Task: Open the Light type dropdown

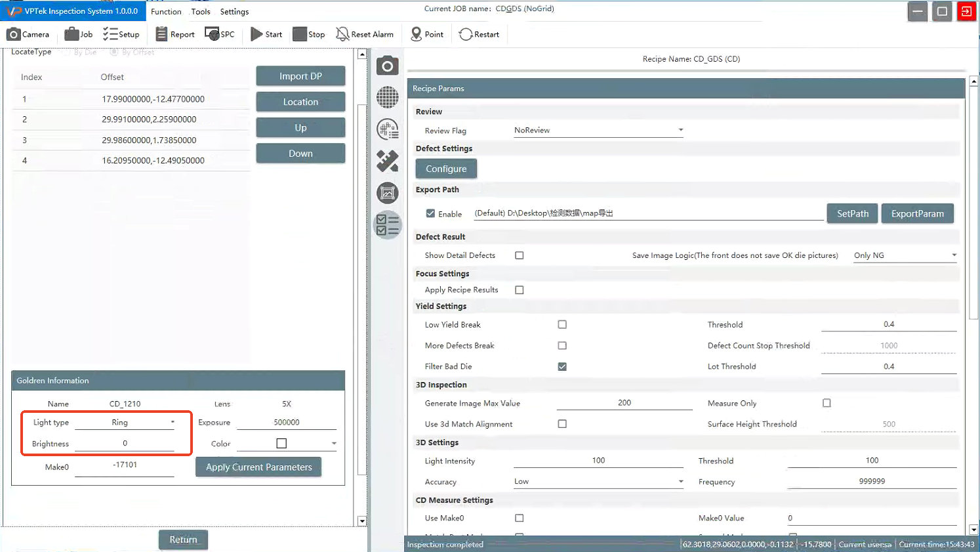Action: click(125, 422)
